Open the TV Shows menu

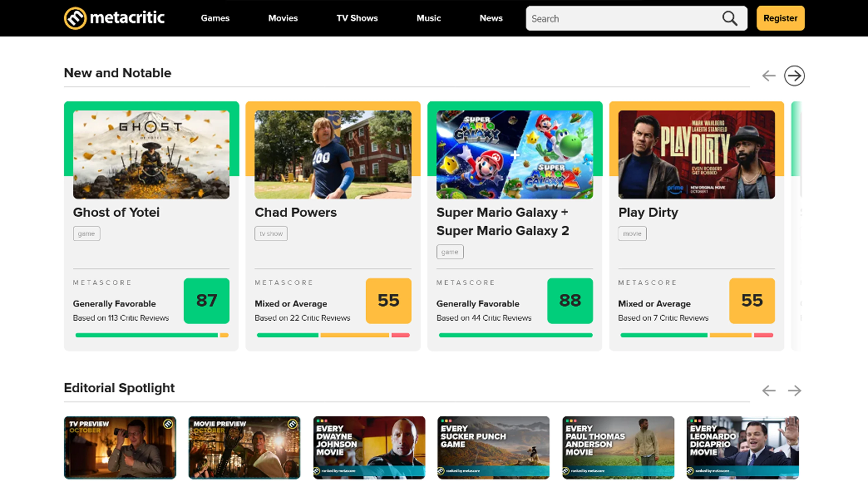357,18
